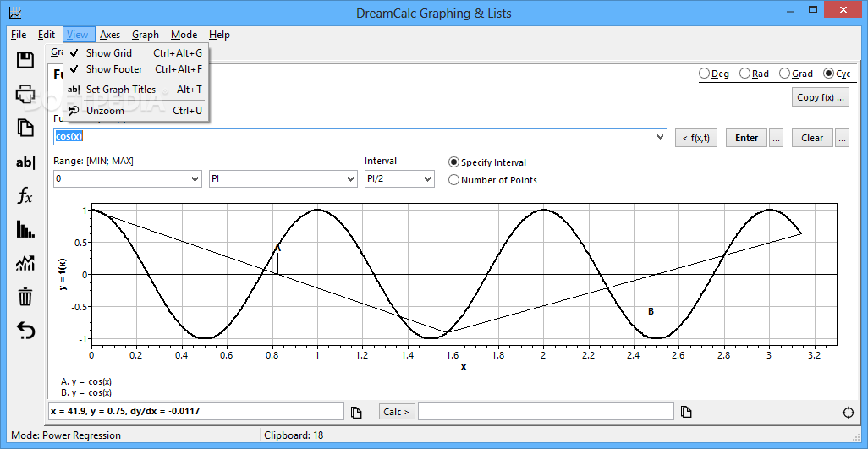The height and width of the screenshot is (449, 868).
Task: Click the ab| graph titles sidebar icon
Action: [x=25, y=162]
